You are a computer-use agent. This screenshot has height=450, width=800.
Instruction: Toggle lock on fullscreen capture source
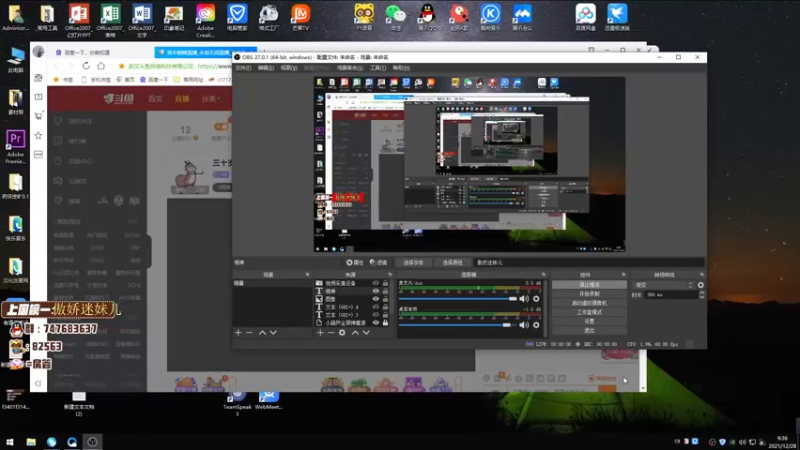click(386, 323)
